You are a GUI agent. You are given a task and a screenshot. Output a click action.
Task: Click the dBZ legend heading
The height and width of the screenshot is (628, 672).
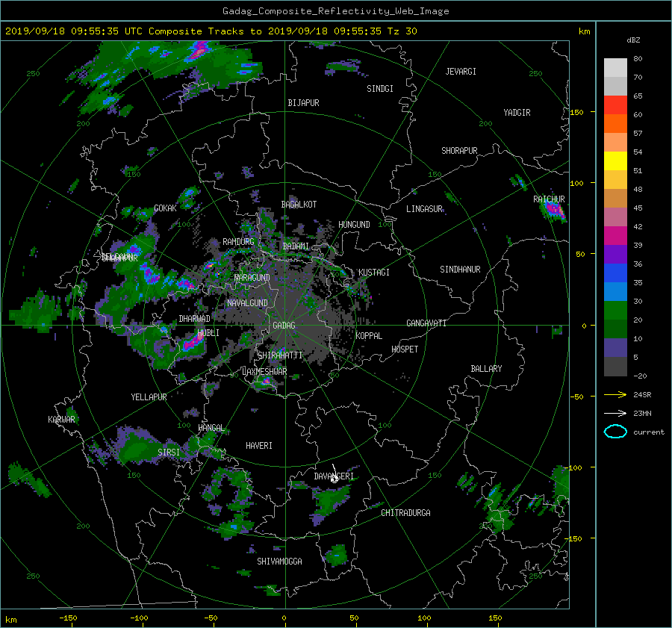pos(633,40)
